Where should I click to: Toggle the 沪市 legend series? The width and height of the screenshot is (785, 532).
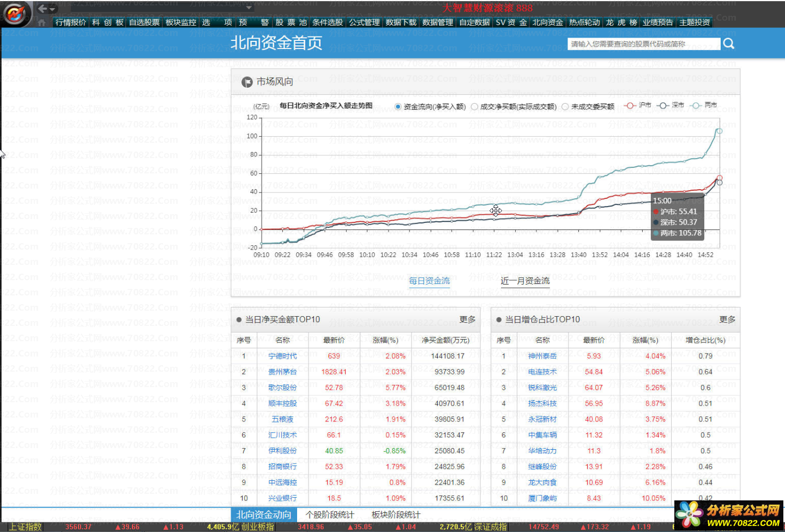(637, 105)
